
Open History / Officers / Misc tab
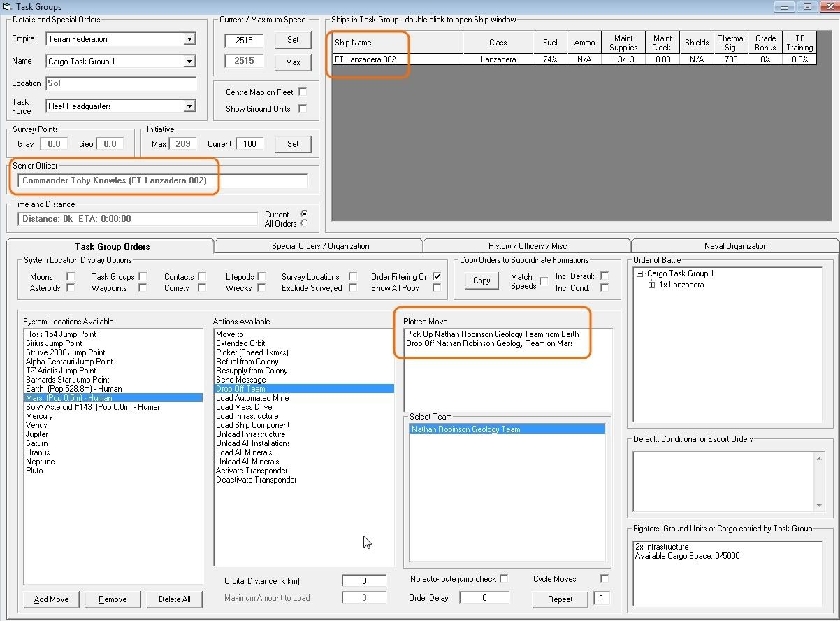pos(528,246)
